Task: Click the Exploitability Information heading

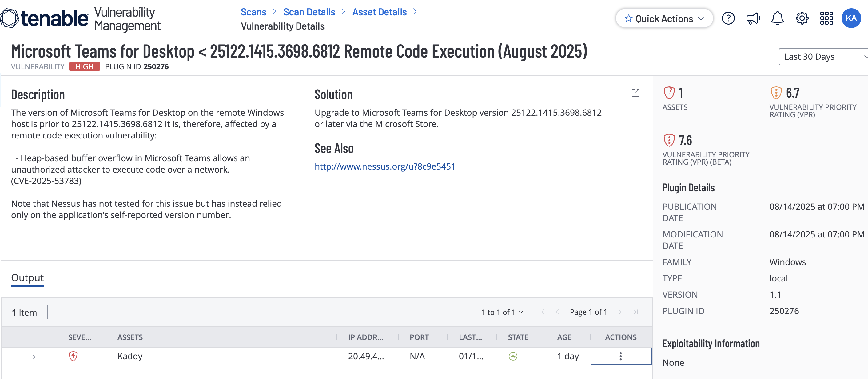Action: (711, 344)
